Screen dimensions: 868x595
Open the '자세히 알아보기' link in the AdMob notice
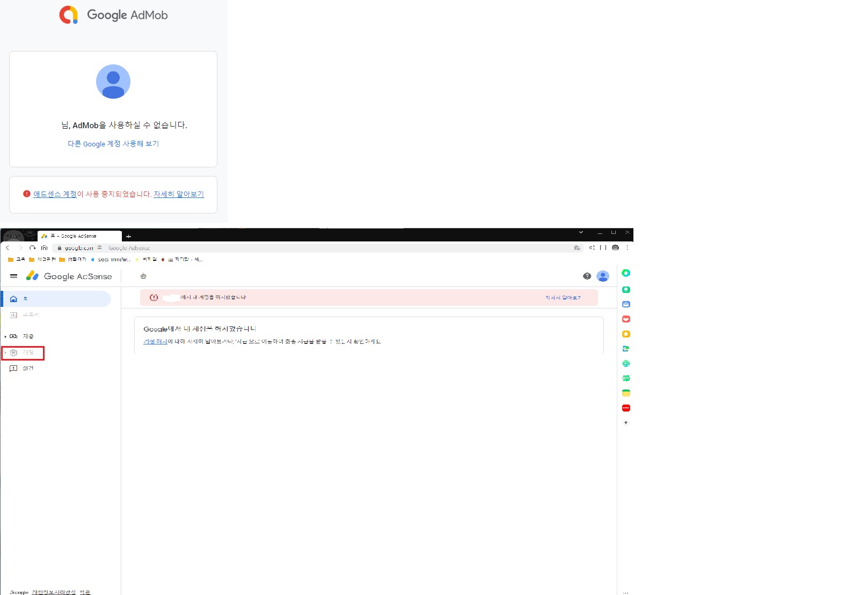tap(179, 194)
